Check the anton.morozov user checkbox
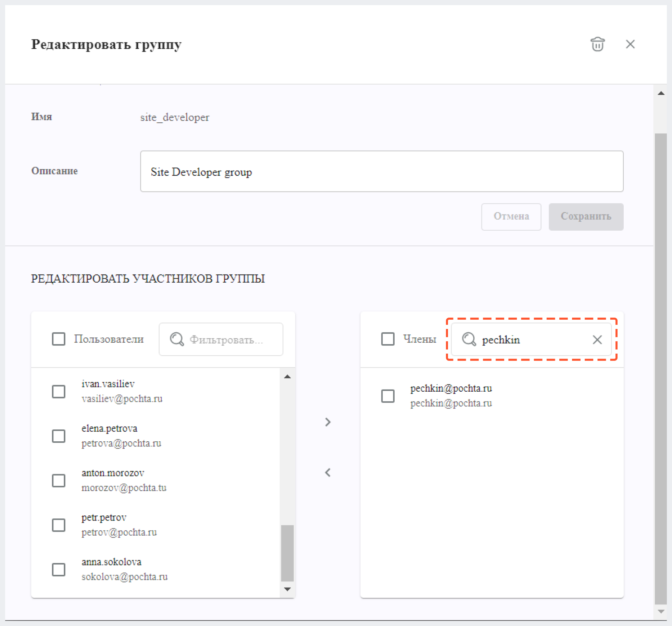This screenshot has height=626, width=672. point(59,480)
